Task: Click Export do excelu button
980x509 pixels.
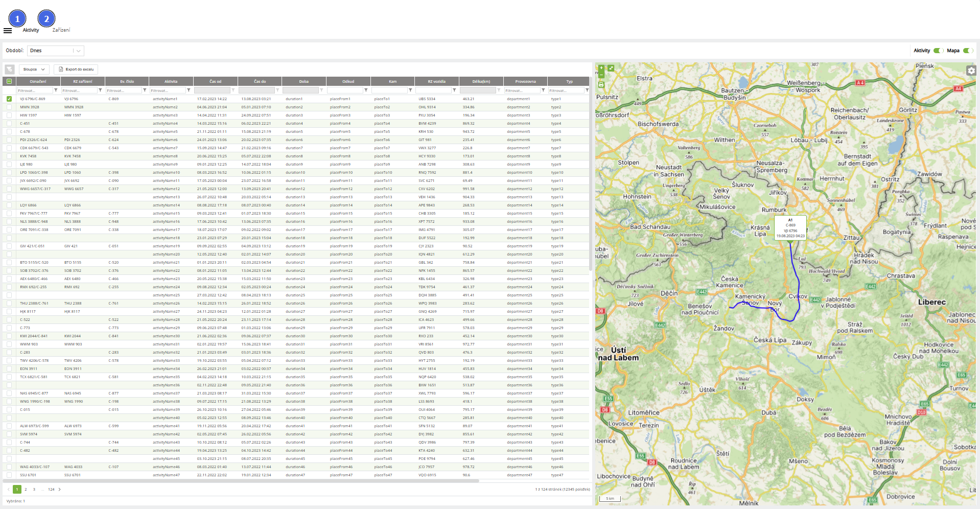Action: [x=76, y=70]
